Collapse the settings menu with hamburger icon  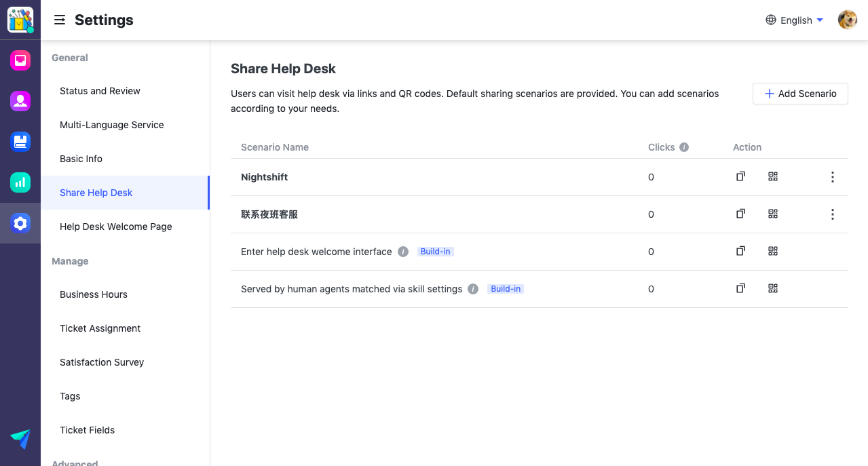[x=60, y=20]
